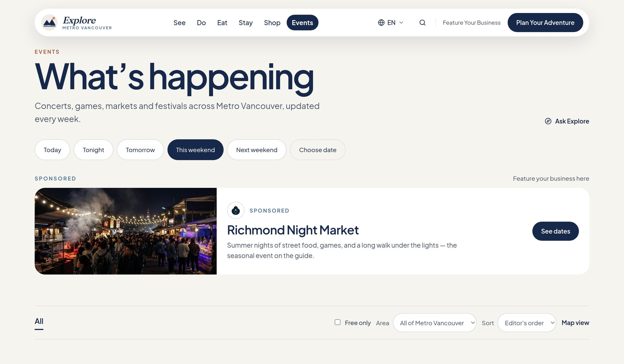Screen dimensions: 624x364
Task: Open the search magnifier icon
Action: (422, 22)
